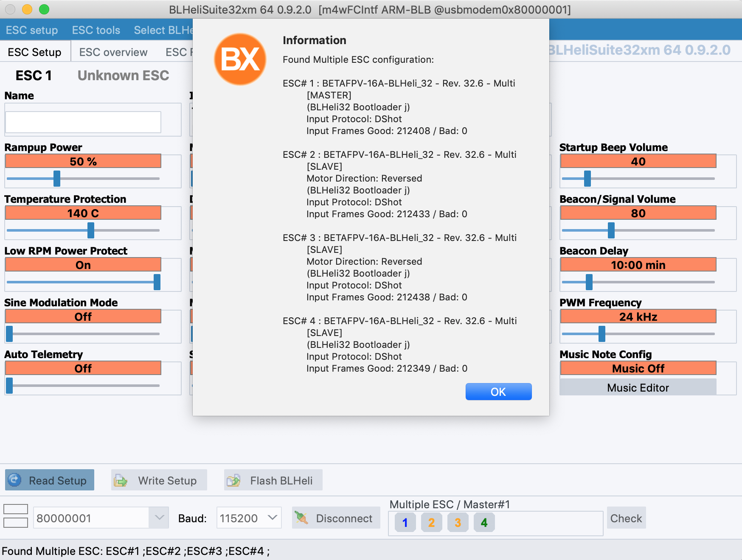The height and width of the screenshot is (560, 742).
Task: Click the Check button
Action: [x=626, y=518]
